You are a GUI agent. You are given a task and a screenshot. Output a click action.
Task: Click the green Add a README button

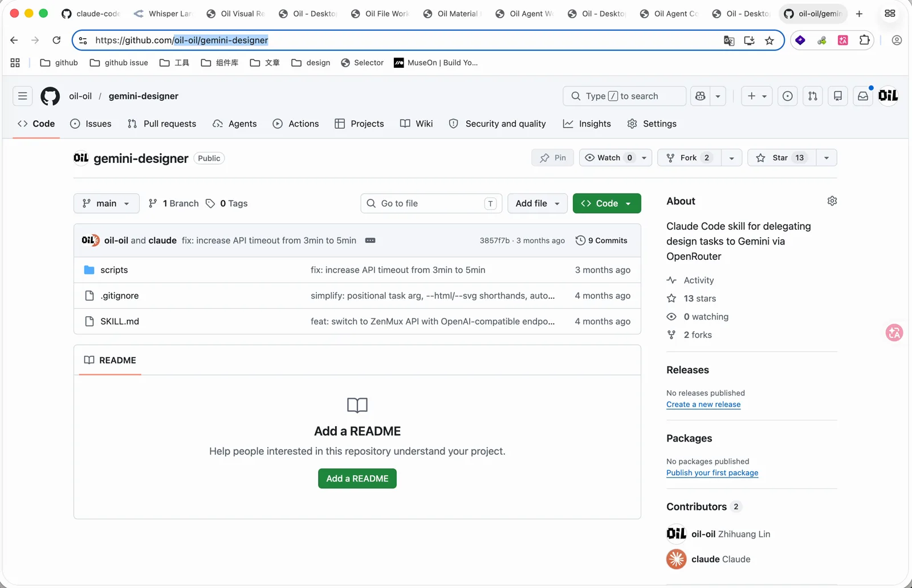[357, 479]
